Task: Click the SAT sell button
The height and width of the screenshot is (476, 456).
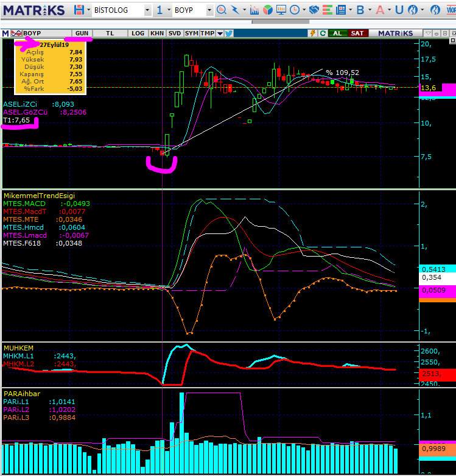Action: click(357, 33)
